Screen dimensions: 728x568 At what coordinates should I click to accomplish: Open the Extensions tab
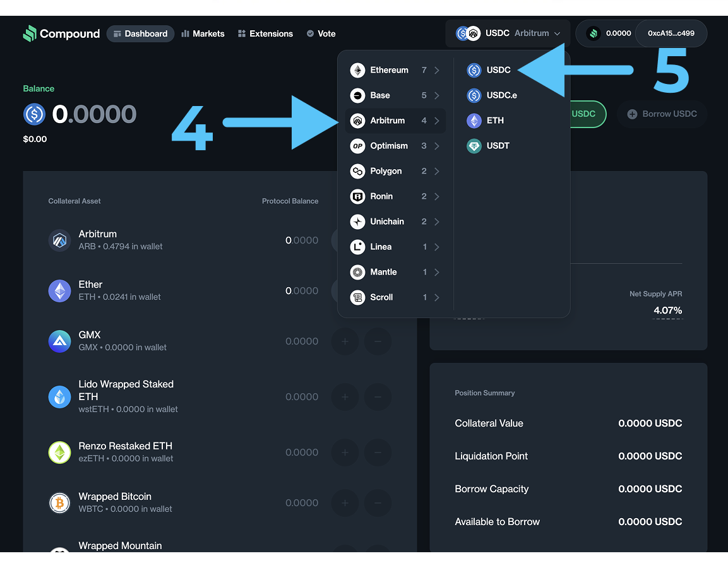coord(265,33)
